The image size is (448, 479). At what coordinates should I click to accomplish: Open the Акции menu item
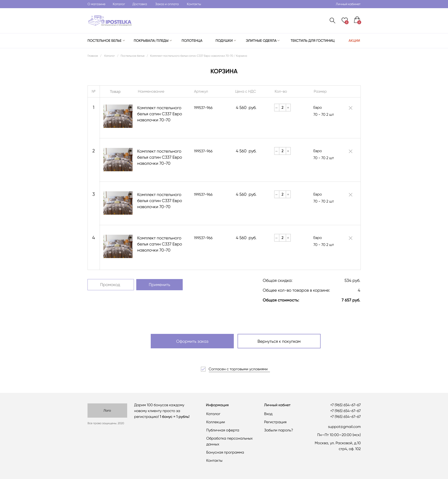354,40
